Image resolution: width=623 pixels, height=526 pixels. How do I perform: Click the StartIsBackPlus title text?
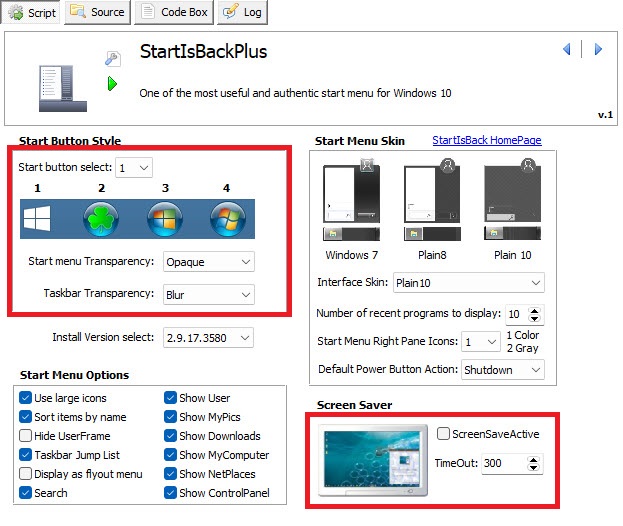(x=203, y=52)
